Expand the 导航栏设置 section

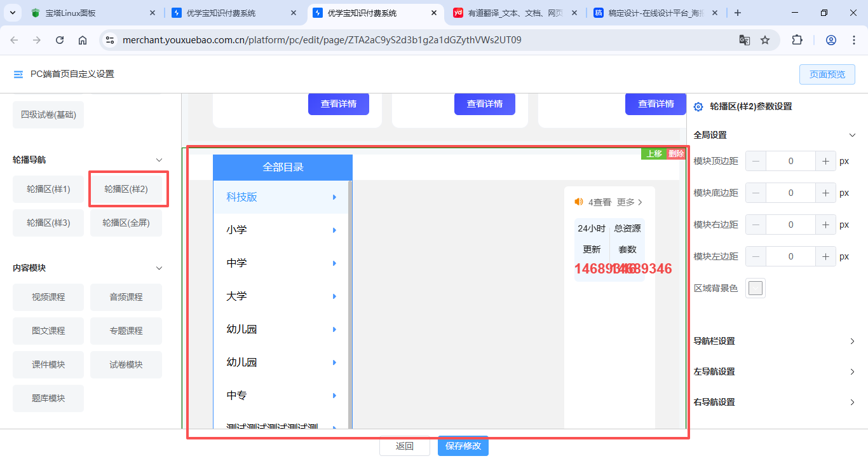(853, 342)
